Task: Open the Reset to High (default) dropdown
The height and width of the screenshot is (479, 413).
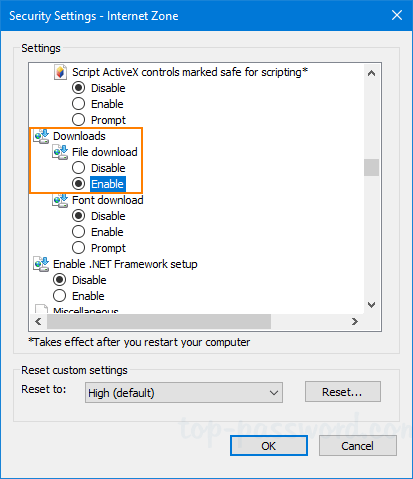Action: (184, 393)
